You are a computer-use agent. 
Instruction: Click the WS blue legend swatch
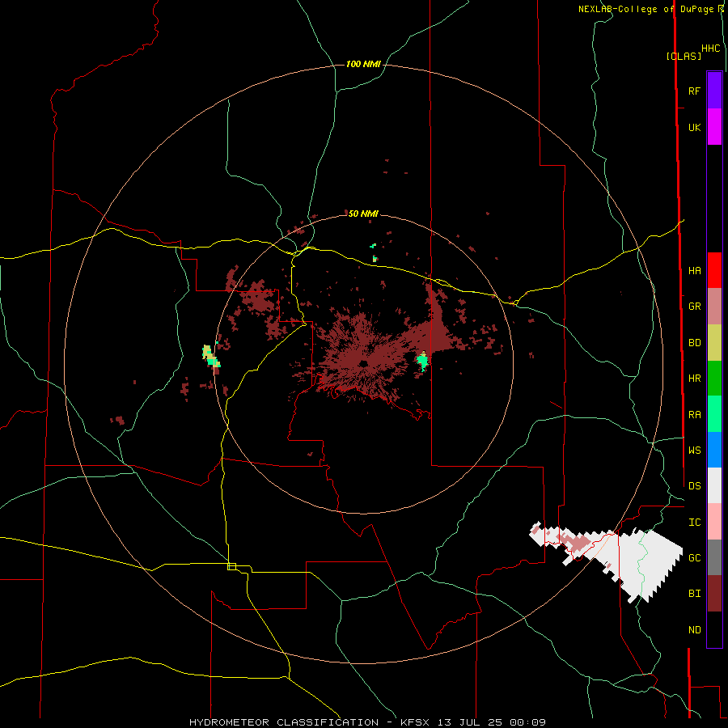pyautogui.click(x=714, y=450)
